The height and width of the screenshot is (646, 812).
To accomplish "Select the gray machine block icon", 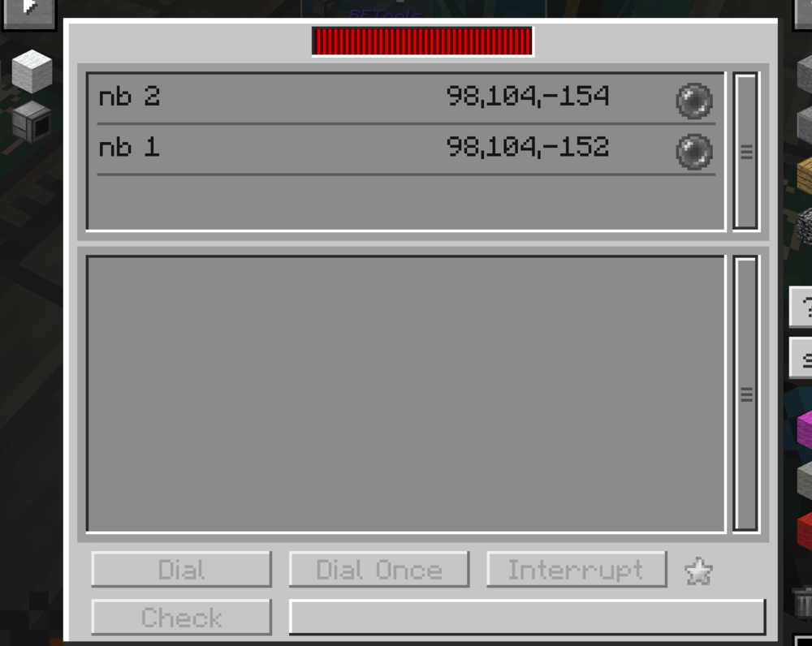I will point(32,122).
